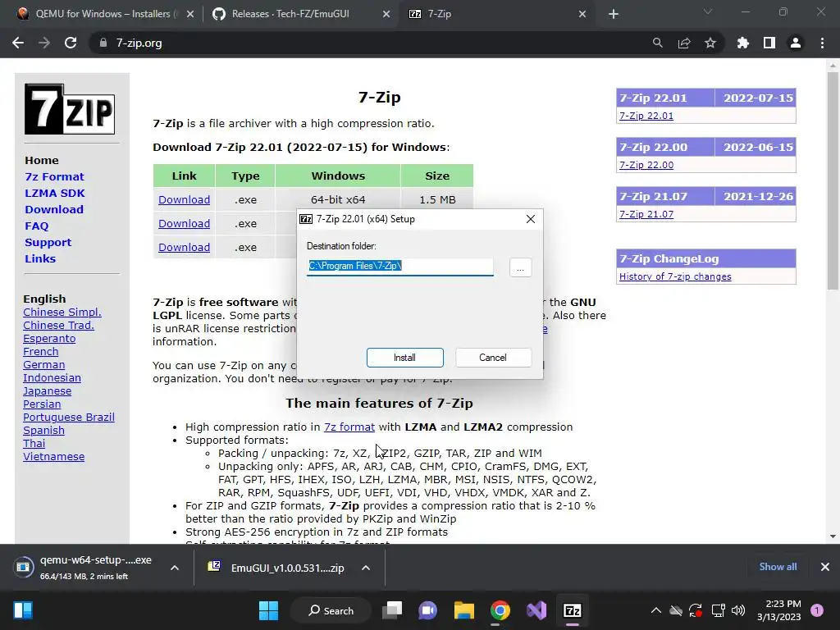Expand qemu-w64-setup download options chevron
The image size is (840, 630).
175,568
